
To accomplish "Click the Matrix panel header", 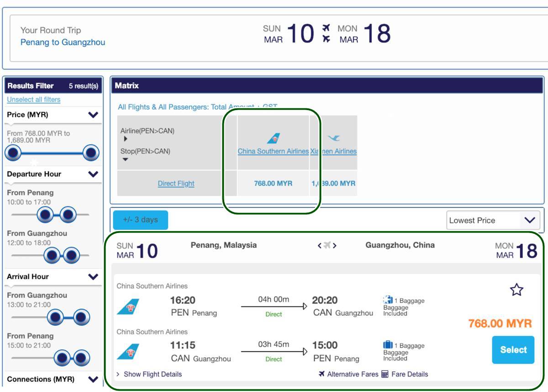I will point(327,85).
